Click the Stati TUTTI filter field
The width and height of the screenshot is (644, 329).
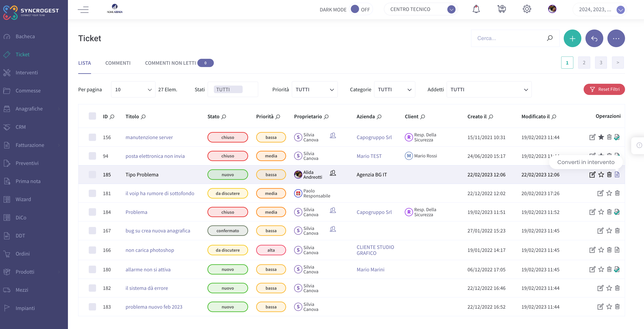click(233, 89)
